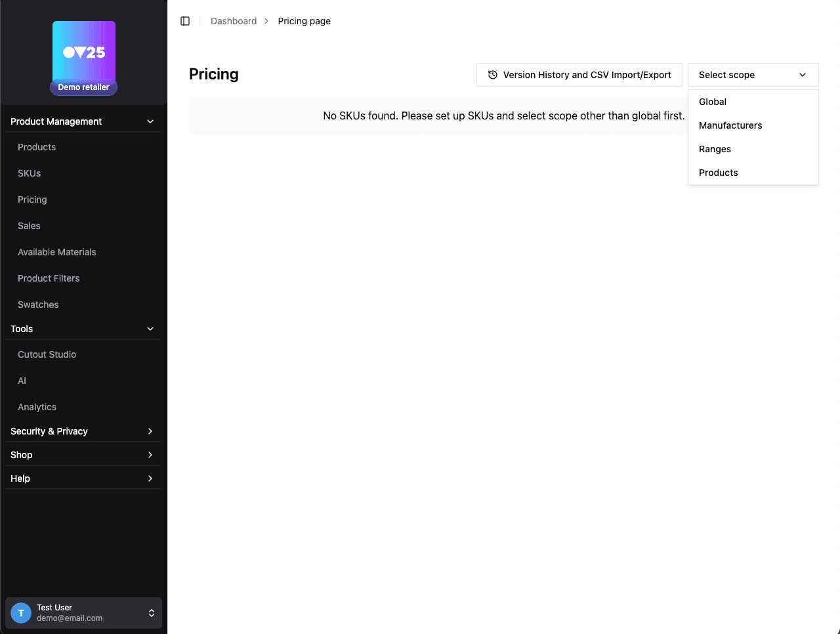This screenshot has width=840, height=634.
Task: Open the Products page from sidebar
Action: 37,147
